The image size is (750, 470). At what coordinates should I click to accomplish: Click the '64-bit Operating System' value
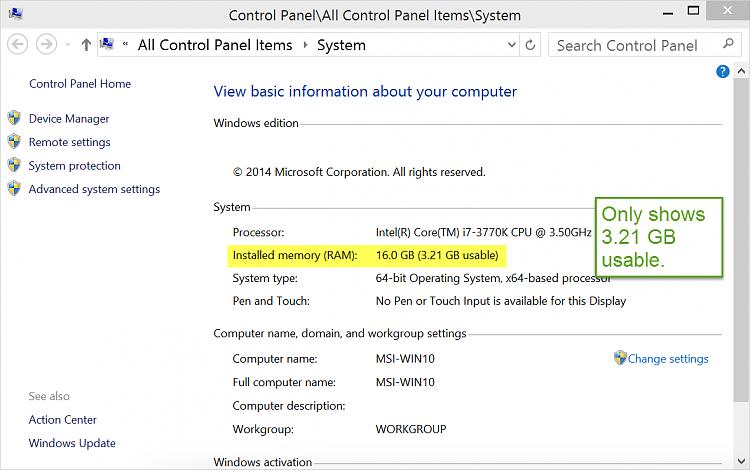coord(493,278)
